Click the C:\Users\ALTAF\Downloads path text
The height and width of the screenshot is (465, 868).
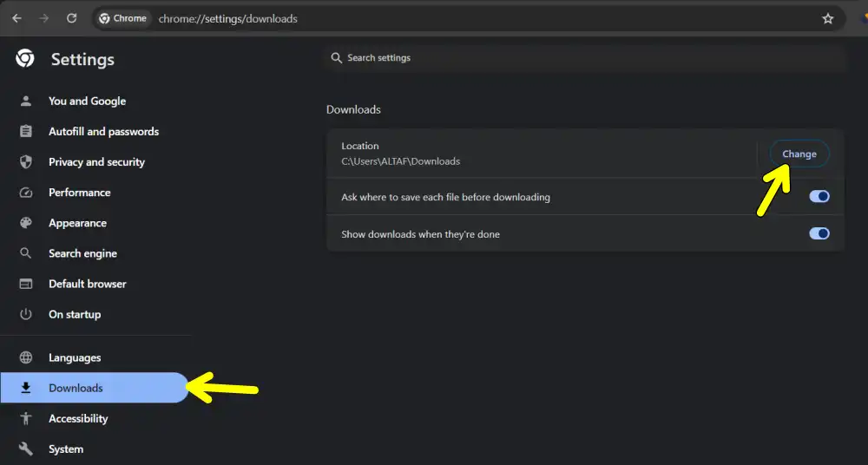[401, 161]
